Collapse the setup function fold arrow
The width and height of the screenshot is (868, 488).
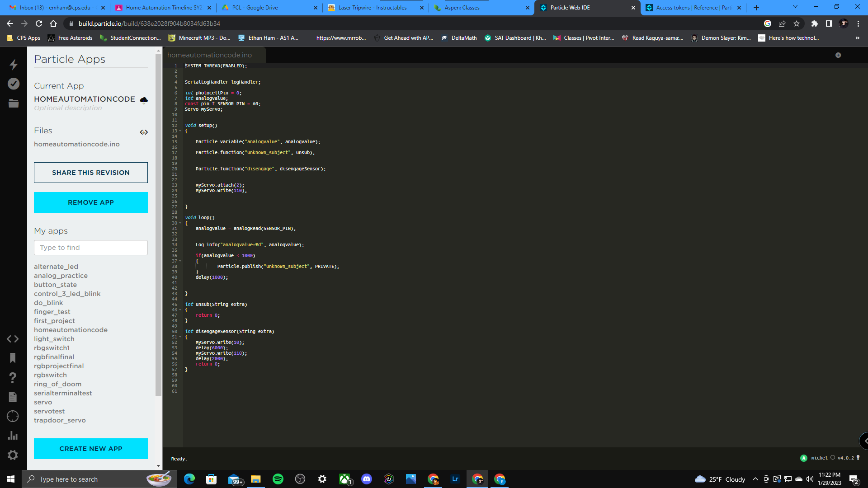click(x=180, y=131)
